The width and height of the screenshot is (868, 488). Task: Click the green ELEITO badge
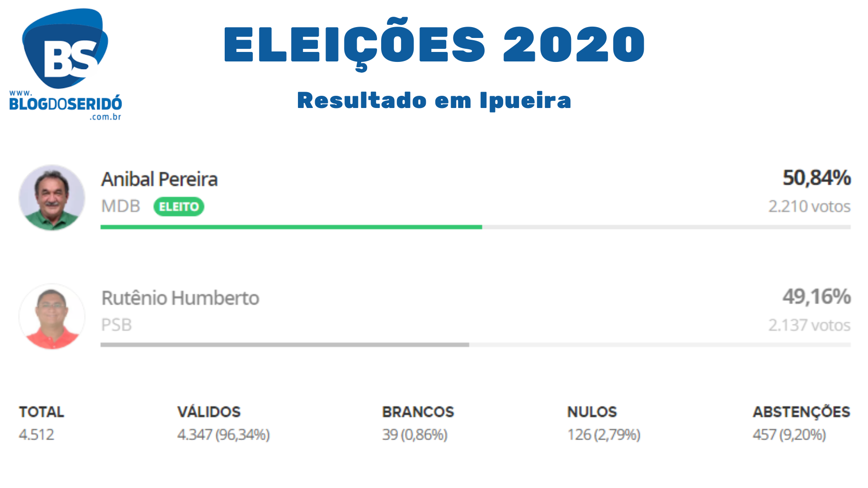[x=179, y=206]
